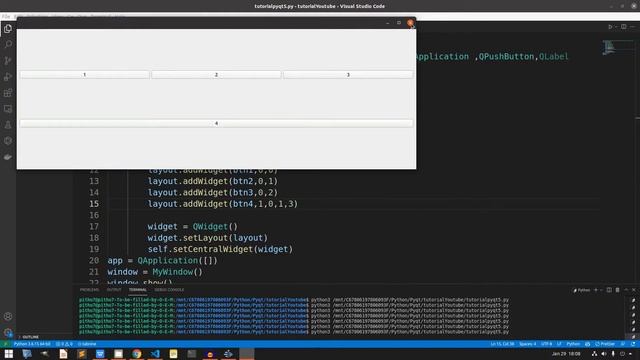640x360 pixels.
Task: Open the network icon in the system tray
Action: coord(595,354)
